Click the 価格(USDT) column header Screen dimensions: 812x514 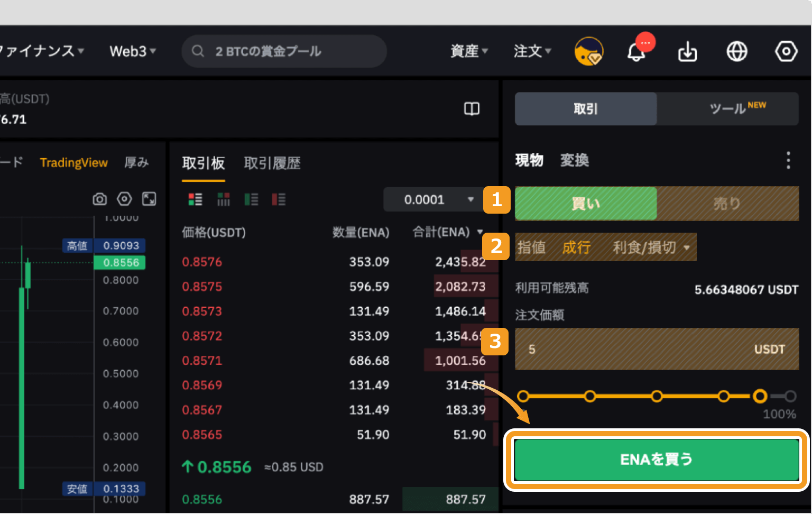click(x=214, y=232)
